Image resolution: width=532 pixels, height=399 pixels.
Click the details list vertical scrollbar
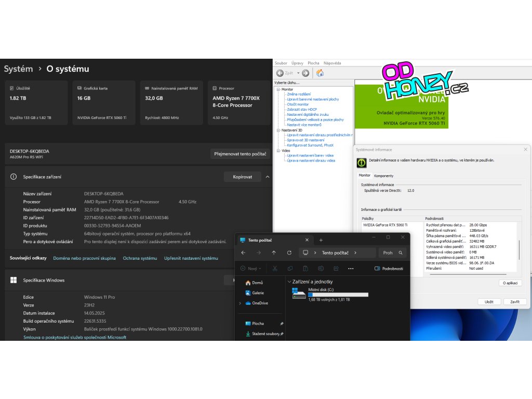pyautogui.click(x=519, y=249)
